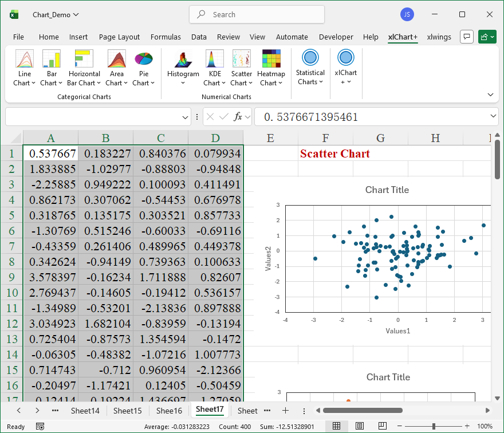The width and height of the screenshot is (504, 433).
Task: Click the zoom slider handle
Action: pos(434,426)
